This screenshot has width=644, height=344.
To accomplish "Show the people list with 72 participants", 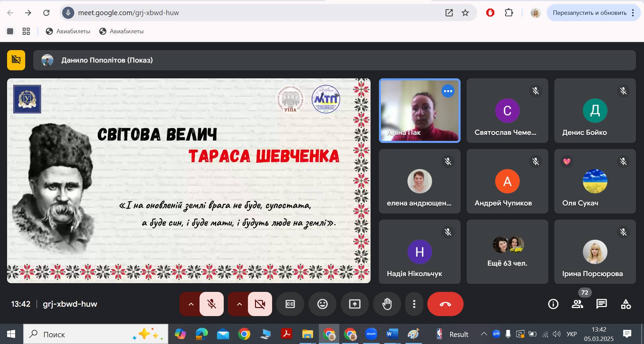I will (x=577, y=304).
